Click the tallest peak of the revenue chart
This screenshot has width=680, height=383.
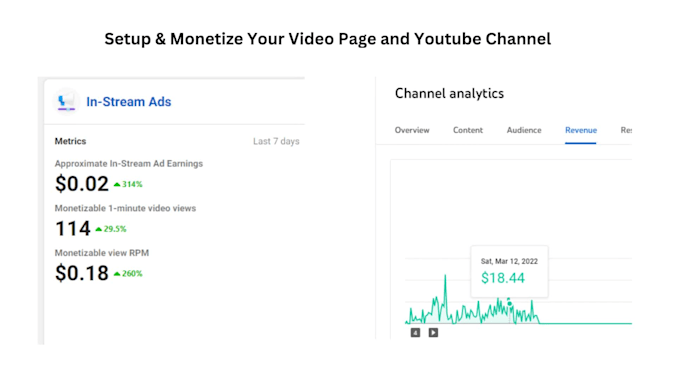click(445, 276)
